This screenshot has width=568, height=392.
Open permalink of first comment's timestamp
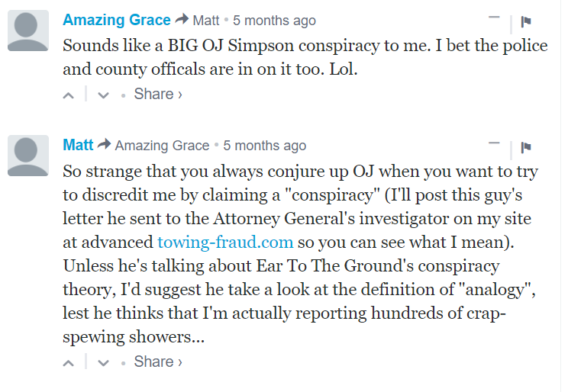coord(274,21)
